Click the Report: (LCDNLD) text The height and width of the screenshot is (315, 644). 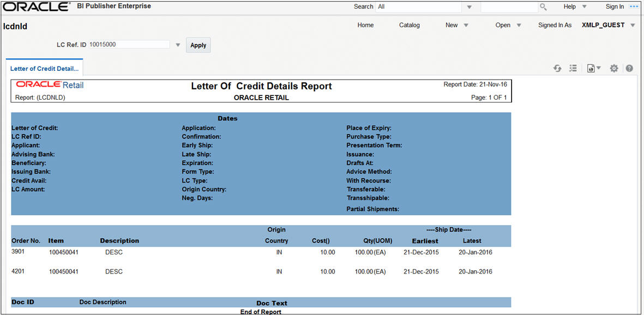pos(40,98)
